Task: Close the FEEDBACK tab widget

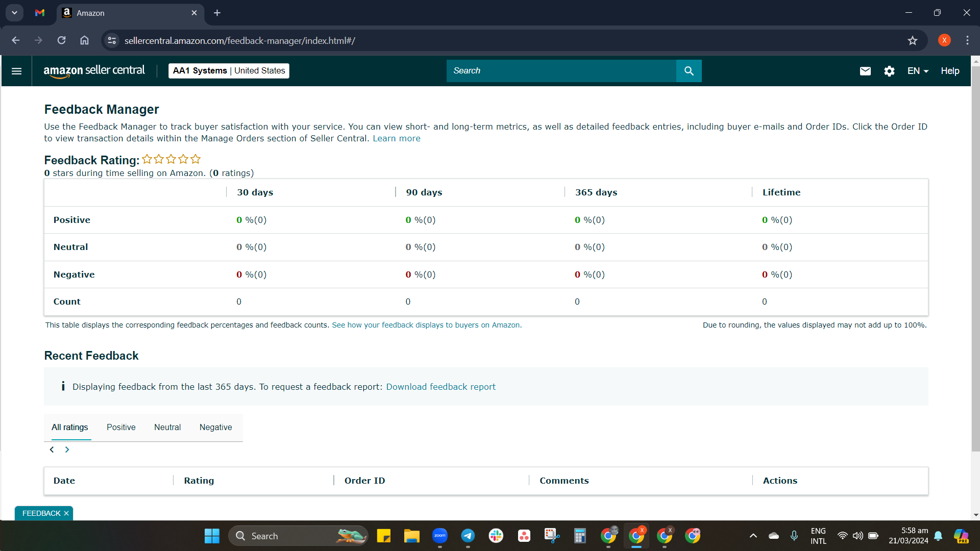Action: (66, 513)
